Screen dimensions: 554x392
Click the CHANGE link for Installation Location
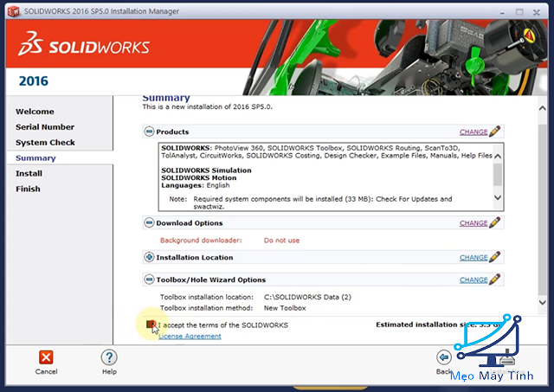(x=473, y=258)
